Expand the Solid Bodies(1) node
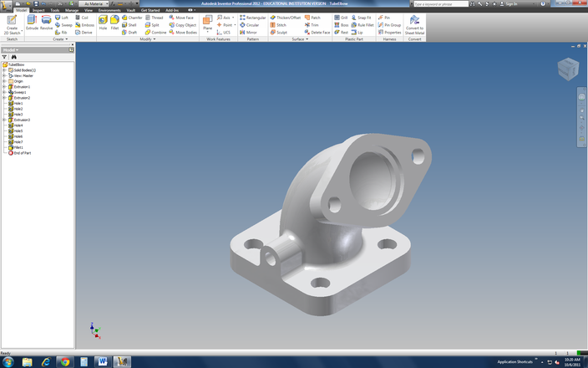The height and width of the screenshot is (368, 588). click(4, 70)
